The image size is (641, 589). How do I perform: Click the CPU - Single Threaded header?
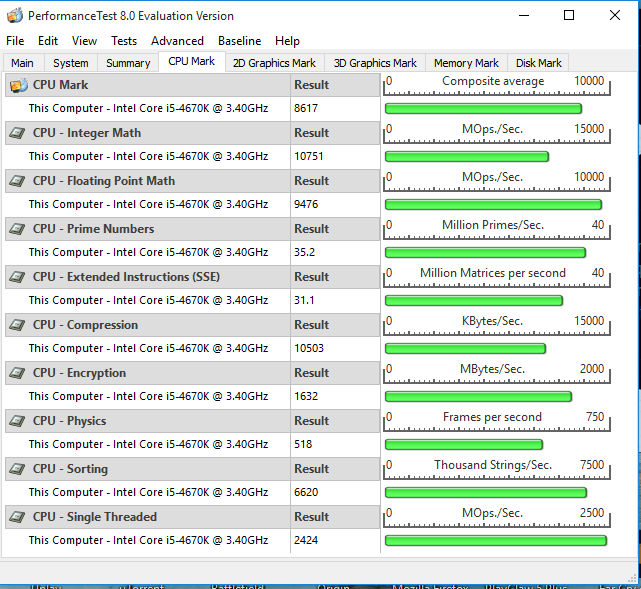pyautogui.click(x=95, y=517)
